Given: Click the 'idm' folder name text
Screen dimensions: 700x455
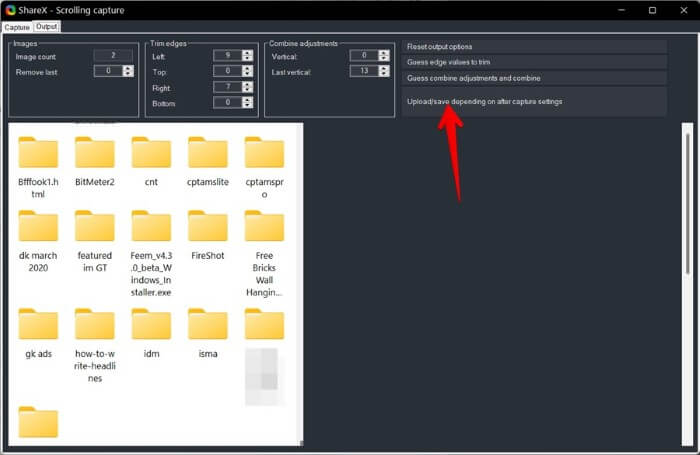Looking at the screenshot, I should (x=151, y=354).
